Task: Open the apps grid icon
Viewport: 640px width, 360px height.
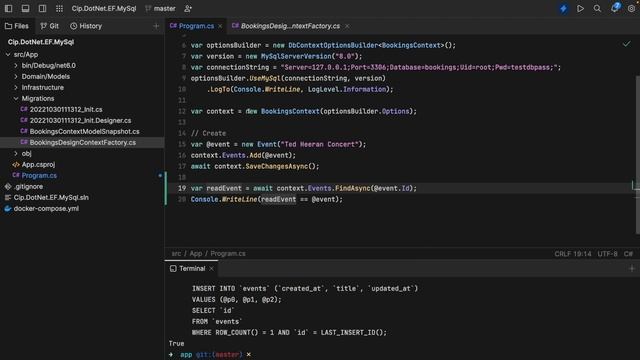Action: pos(59,9)
